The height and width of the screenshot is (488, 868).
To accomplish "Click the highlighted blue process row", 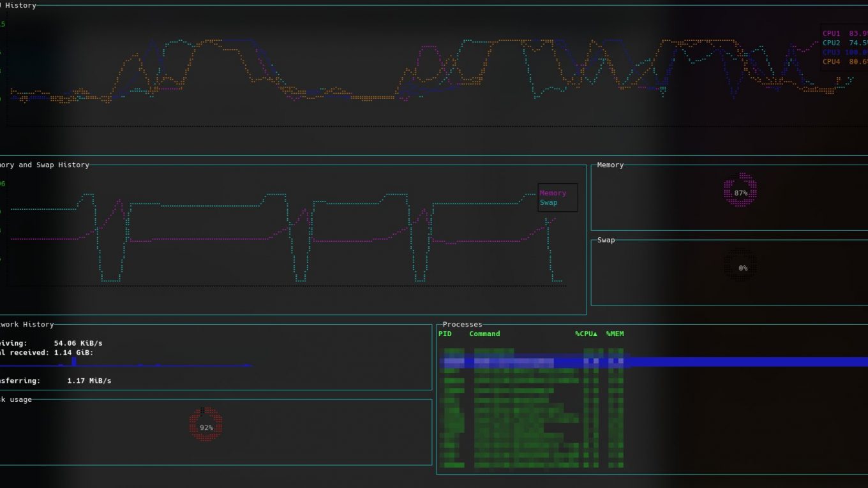I will pos(653,362).
